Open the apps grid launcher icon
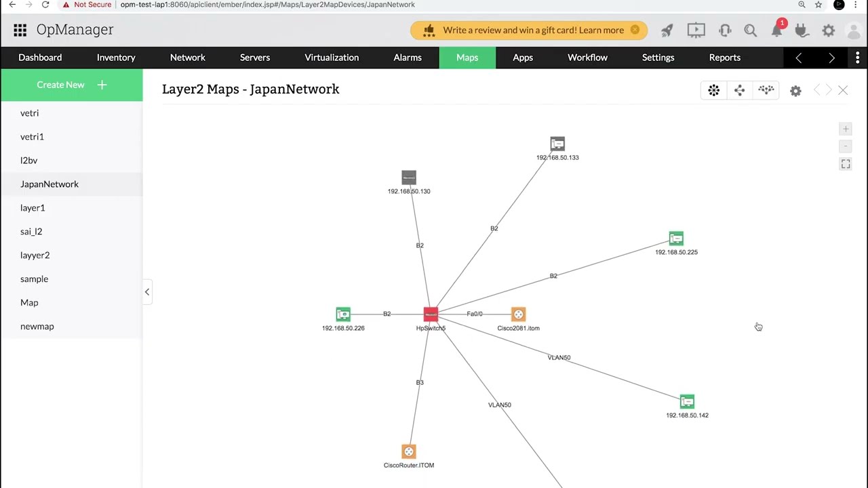This screenshot has width=868, height=488. click(x=20, y=30)
